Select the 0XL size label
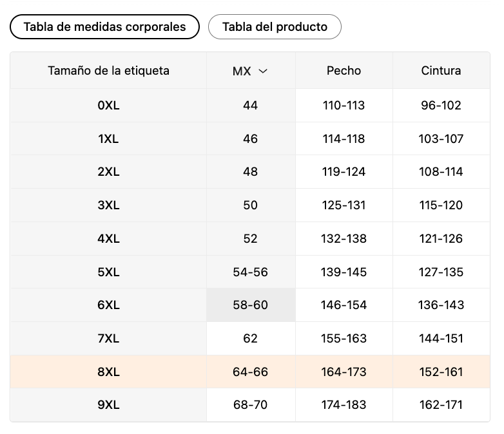 pyautogui.click(x=109, y=106)
